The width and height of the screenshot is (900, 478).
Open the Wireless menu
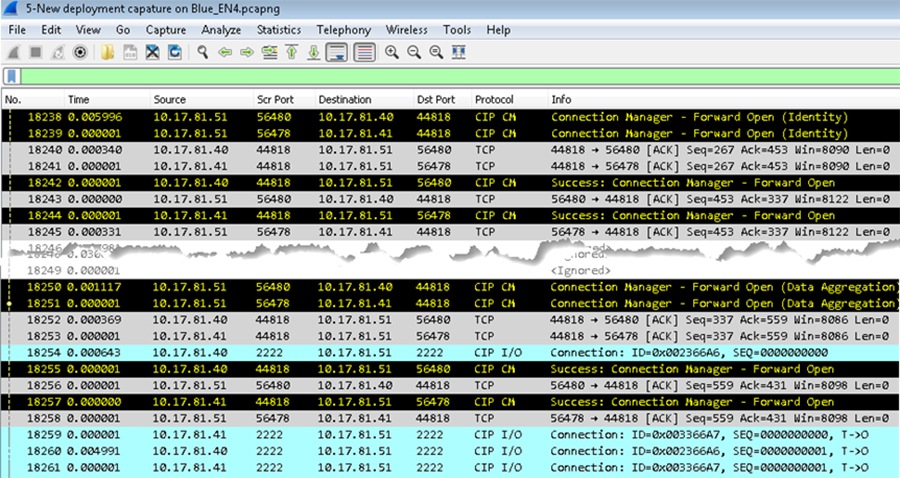pyautogui.click(x=406, y=30)
